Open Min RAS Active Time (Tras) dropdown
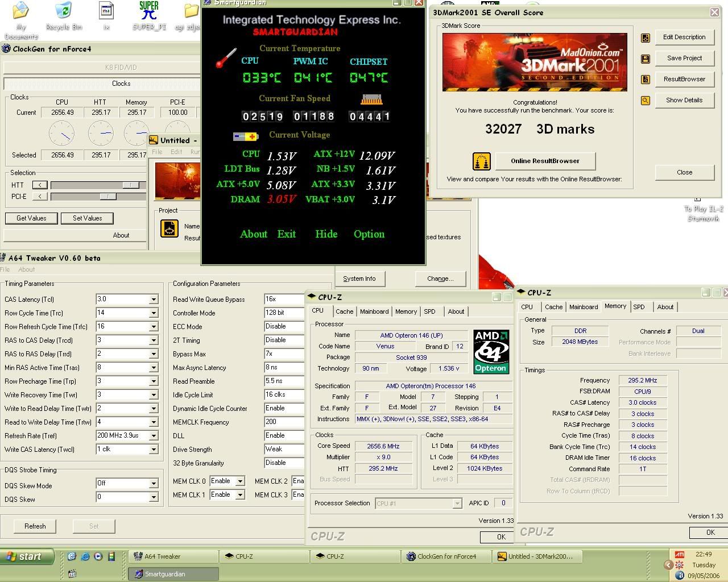The image size is (728, 582). point(154,368)
